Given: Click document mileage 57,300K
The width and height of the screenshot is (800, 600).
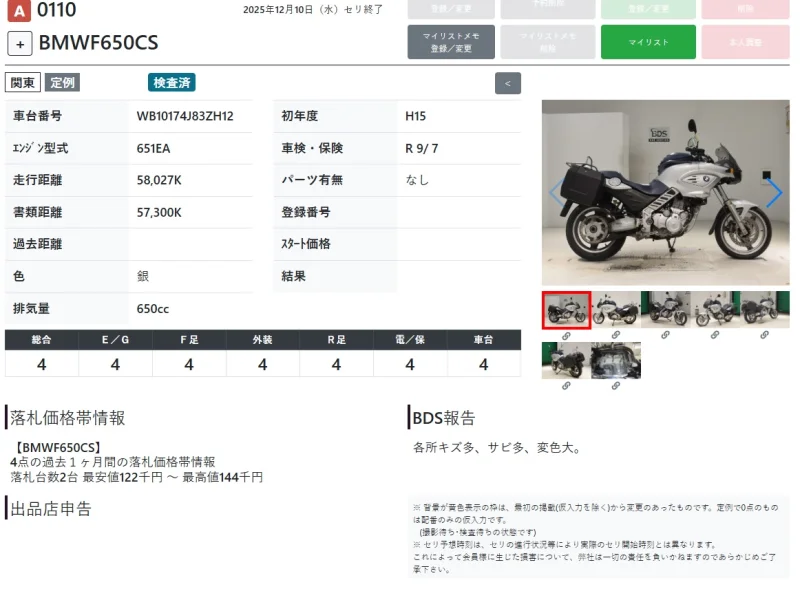Looking at the screenshot, I should 159,212.
